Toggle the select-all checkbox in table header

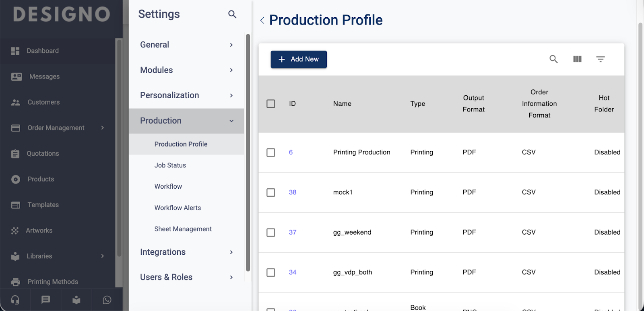tap(271, 104)
